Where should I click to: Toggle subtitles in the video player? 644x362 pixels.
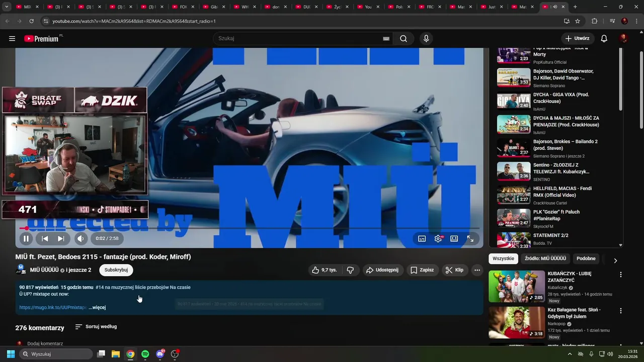[422, 239]
